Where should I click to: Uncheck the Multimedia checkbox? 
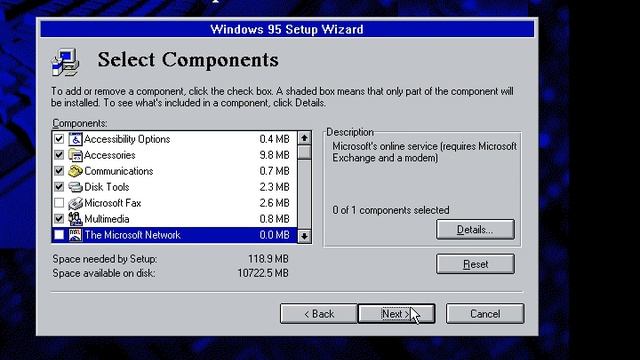tap(59, 218)
